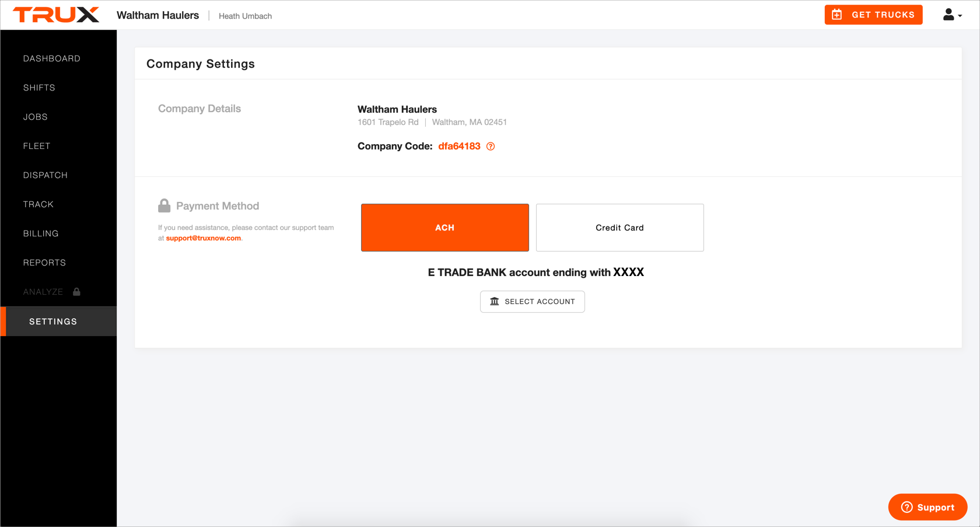
Task: Click the lock icon next to Analyze
Action: pyautogui.click(x=76, y=292)
